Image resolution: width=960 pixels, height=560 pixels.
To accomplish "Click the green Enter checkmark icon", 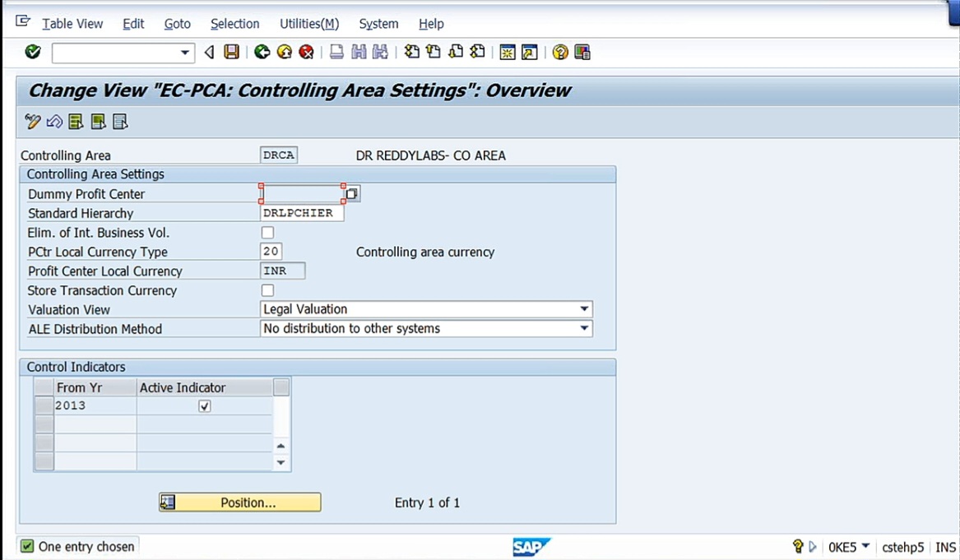I will coord(33,52).
